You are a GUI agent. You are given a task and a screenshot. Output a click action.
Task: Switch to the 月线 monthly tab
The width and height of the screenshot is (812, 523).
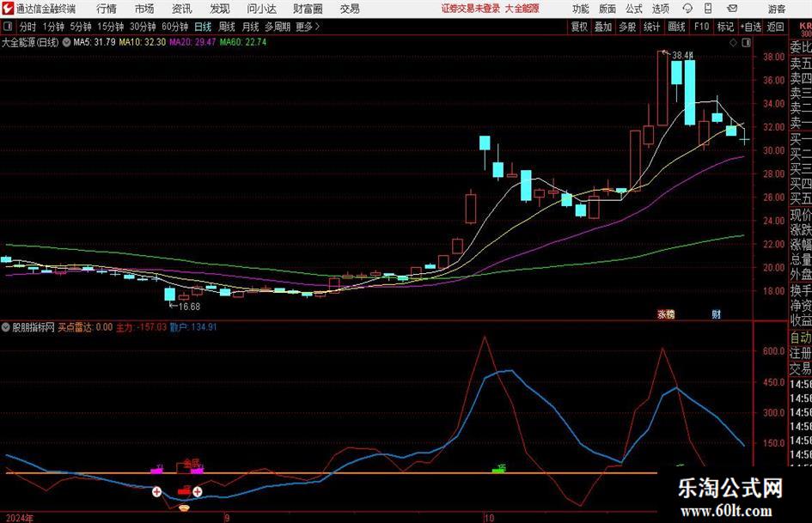click(x=251, y=27)
